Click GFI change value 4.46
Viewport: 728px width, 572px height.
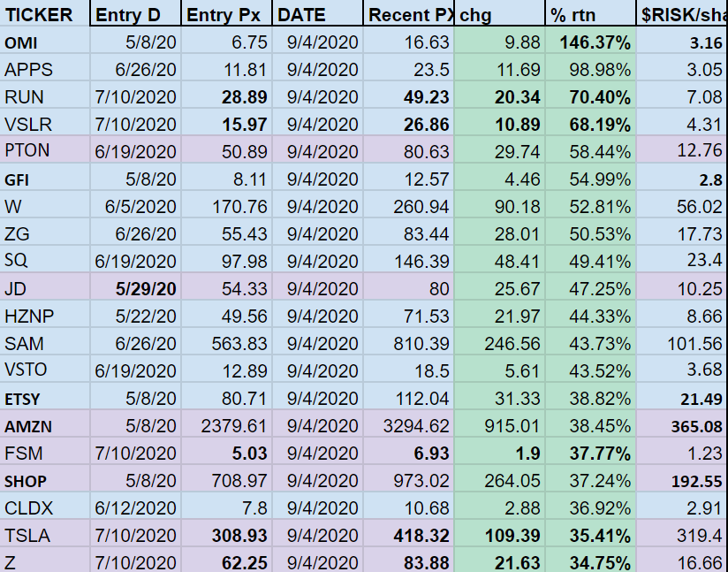click(499, 177)
